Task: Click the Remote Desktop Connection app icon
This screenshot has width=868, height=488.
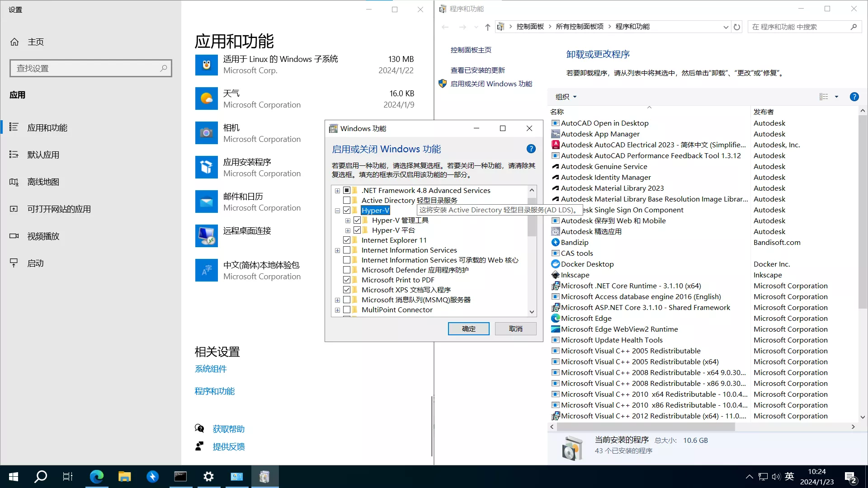Action: pos(206,236)
